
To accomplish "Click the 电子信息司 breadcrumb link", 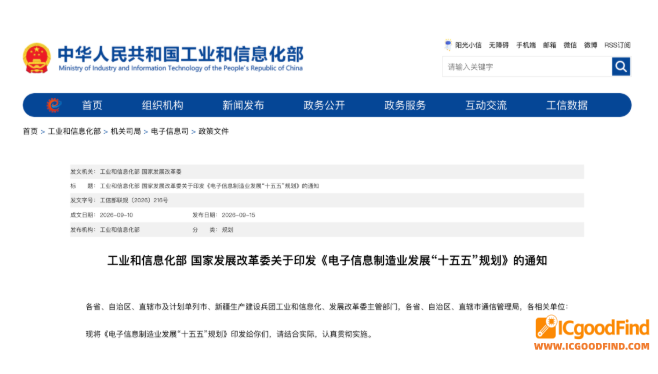I will (170, 131).
